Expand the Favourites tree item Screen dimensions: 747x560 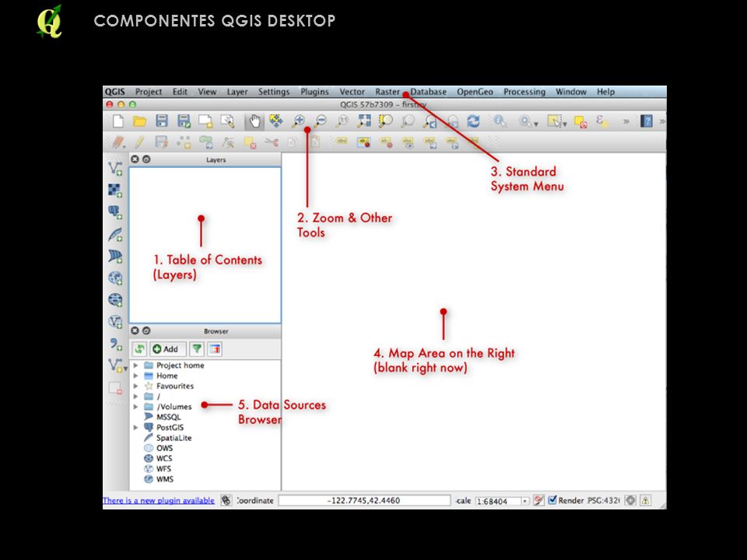[135, 387]
